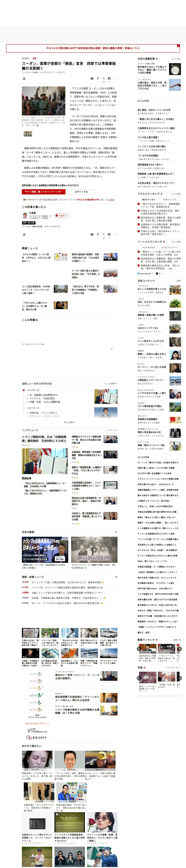The image size is (186, 868).
Task: Click next arrow on the 写真 carousel
Action: (180, 678)
